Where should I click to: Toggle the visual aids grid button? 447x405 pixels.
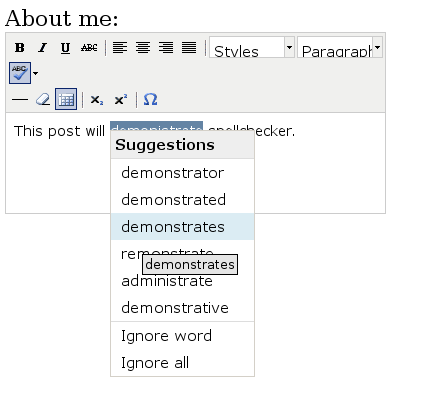point(66,99)
